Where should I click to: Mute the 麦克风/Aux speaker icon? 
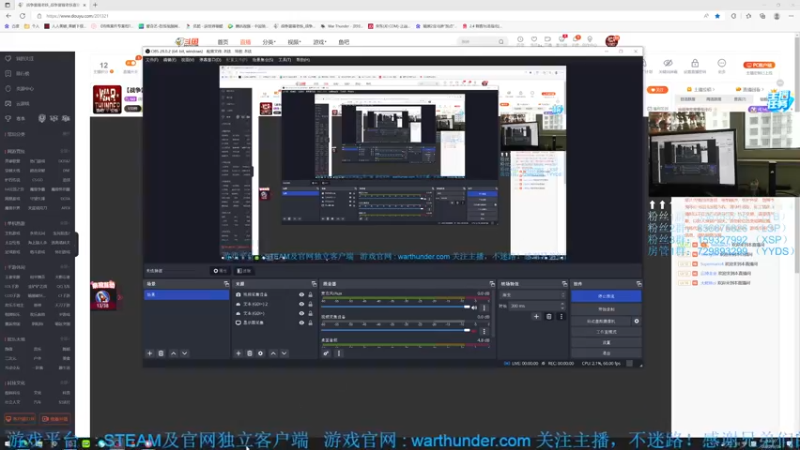tap(474, 308)
